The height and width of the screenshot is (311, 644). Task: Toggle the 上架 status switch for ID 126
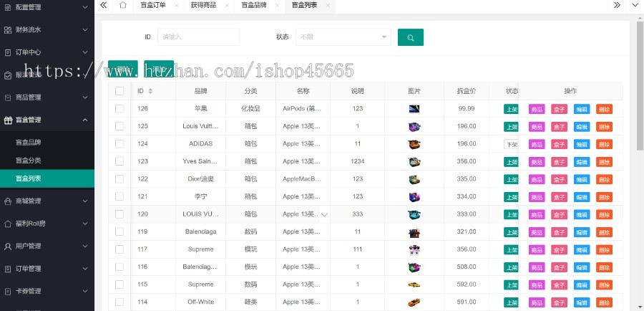(511, 109)
